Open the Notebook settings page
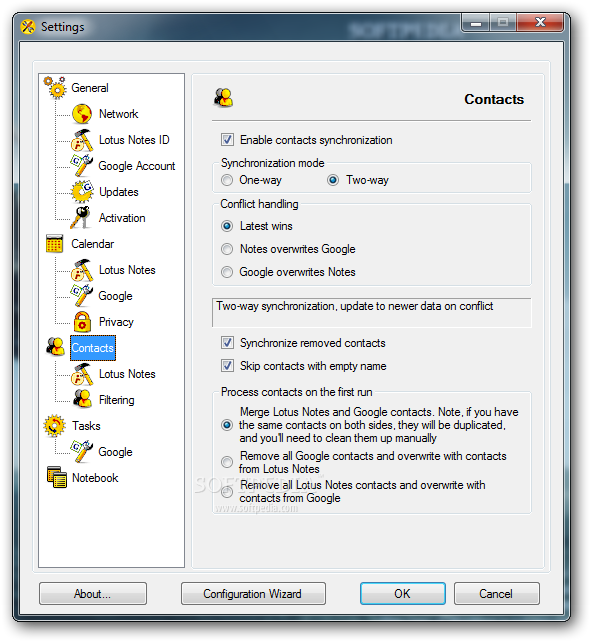The width and height of the screenshot is (591, 642). pyautogui.click(x=95, y=478)
